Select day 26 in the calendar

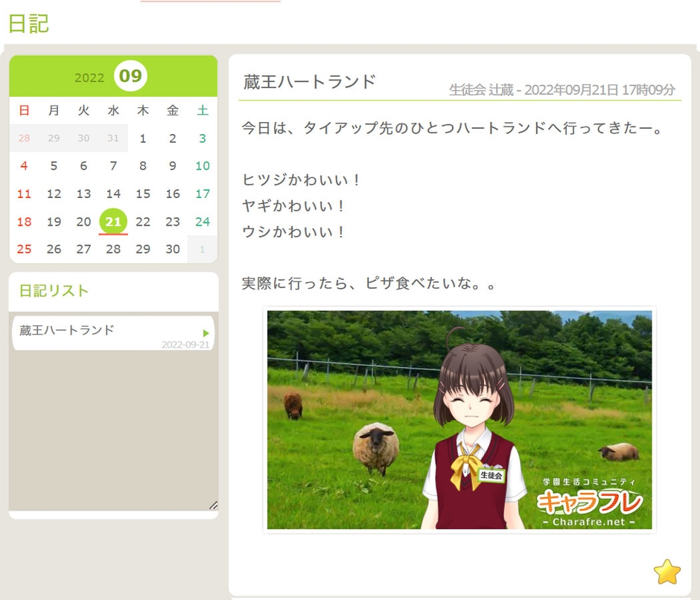(x=54, y=249)
